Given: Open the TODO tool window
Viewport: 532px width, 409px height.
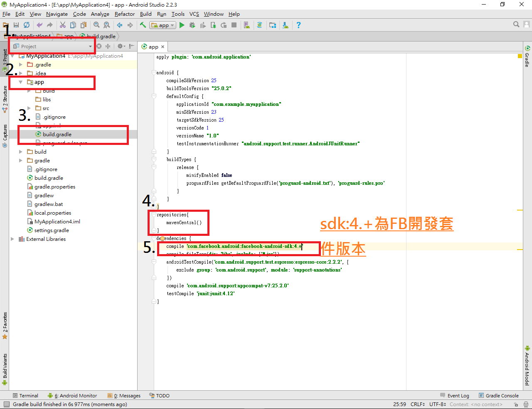Looking at the screenshot, I should tap(159, 396).
